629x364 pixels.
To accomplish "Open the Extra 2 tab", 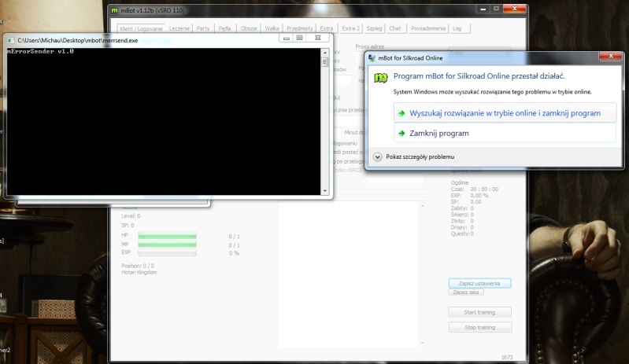I will [350, 28].
